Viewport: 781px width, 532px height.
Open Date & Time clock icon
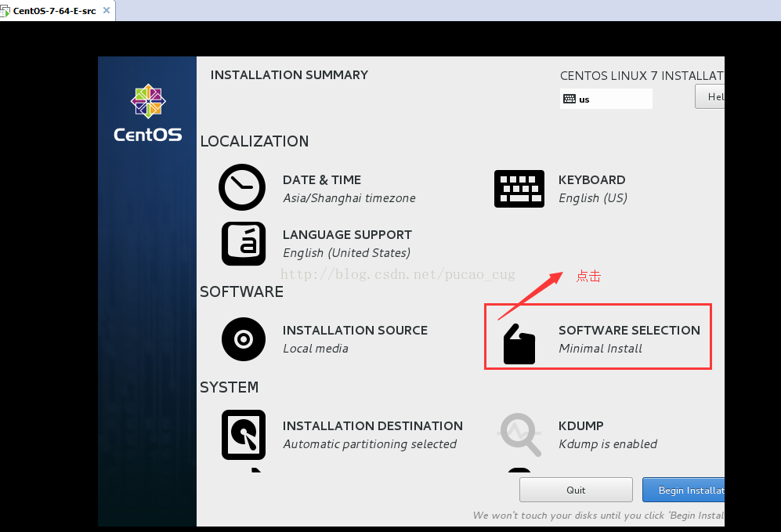tap(242, 187)
